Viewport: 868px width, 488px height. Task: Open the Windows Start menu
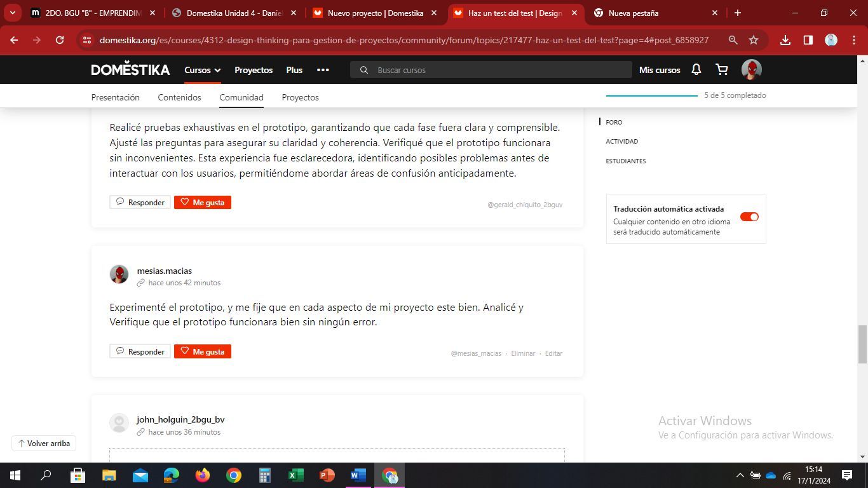(15, 475)
